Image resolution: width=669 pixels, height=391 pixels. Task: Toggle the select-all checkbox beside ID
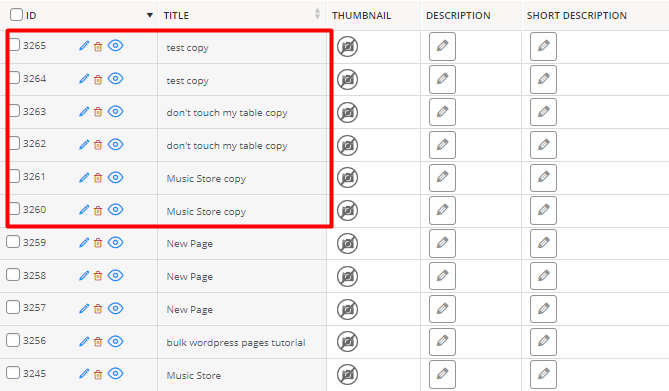point(16,15)
